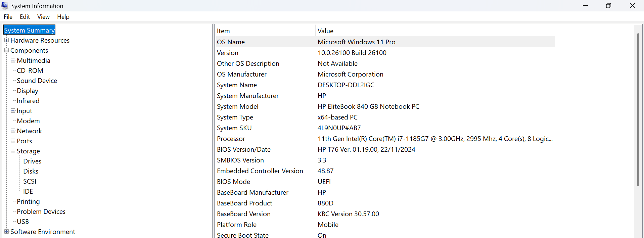Click the 11th Gen Intel Core processor value
The image size is (644, 238).
click(x=435, y=139)
